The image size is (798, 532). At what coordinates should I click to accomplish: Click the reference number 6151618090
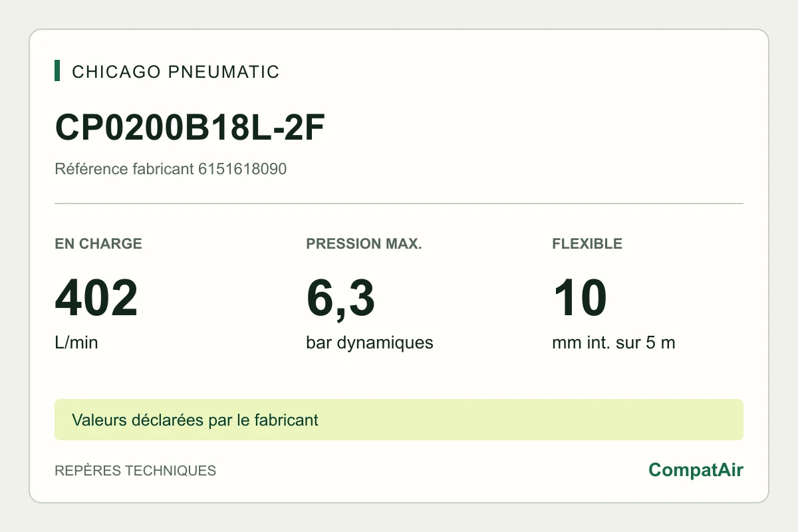(243, 169)
